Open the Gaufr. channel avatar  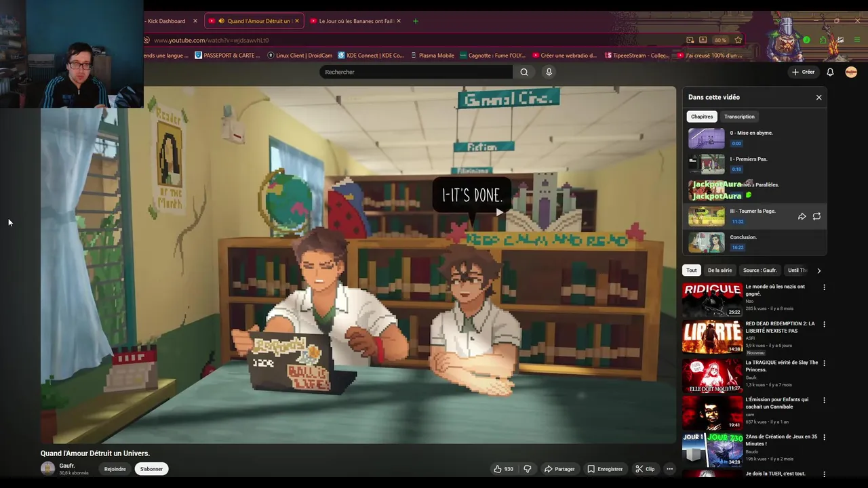(x=47, y=468)
